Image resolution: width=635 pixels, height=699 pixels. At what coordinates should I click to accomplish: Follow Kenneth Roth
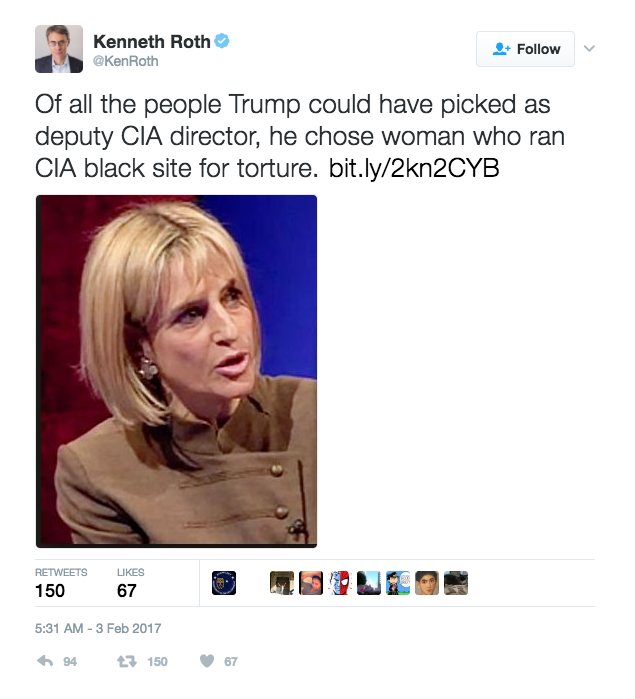click(x=526, y=49)
